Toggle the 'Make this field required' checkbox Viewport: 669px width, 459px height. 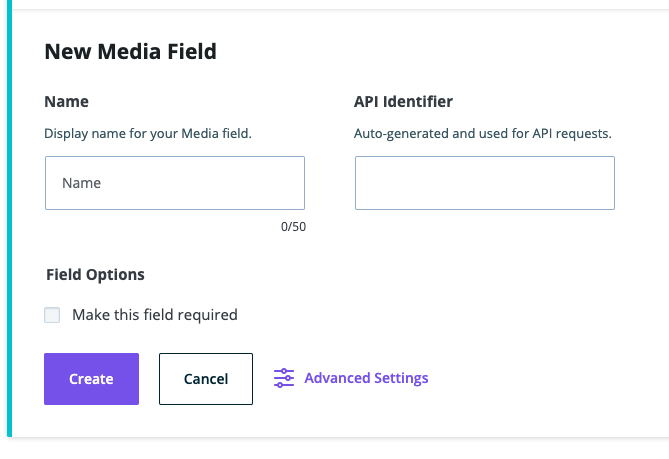[x=52, y=315]
